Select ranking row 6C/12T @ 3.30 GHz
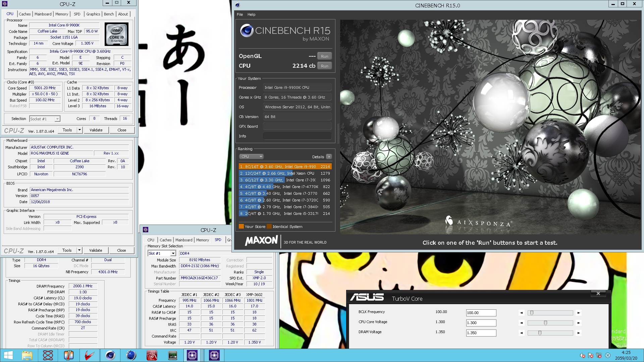Screen dimensions: 644x362 pyautogui.click(x=285, y=180)
